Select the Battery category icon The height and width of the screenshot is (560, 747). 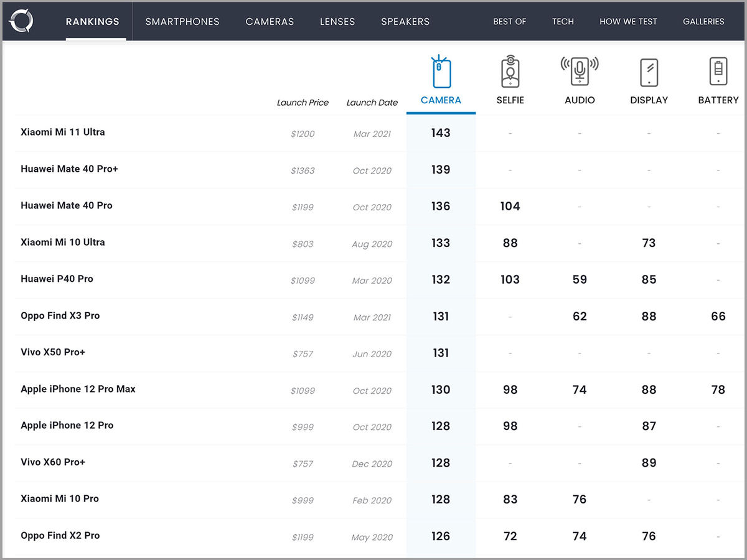click(x=718, y=71)
